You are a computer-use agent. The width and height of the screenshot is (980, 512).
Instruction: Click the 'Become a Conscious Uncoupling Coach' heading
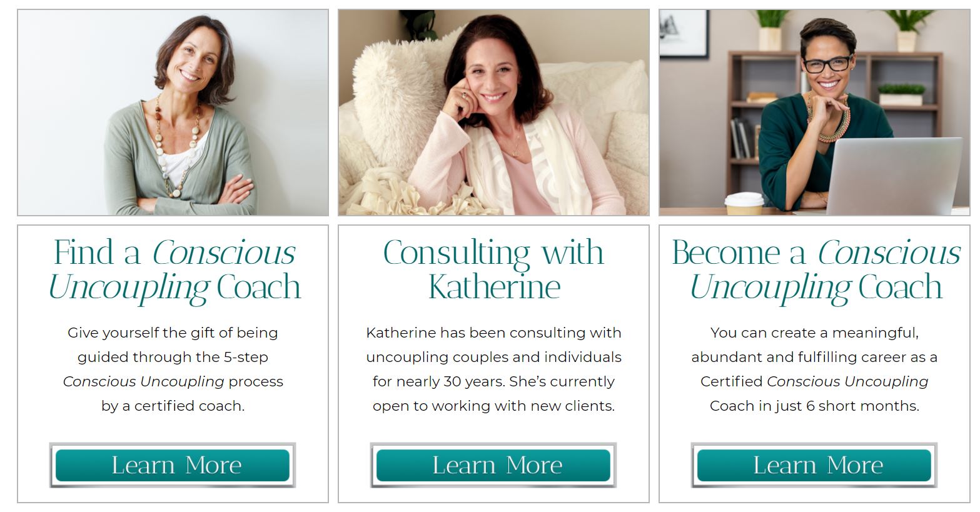[x=816, y=270]
